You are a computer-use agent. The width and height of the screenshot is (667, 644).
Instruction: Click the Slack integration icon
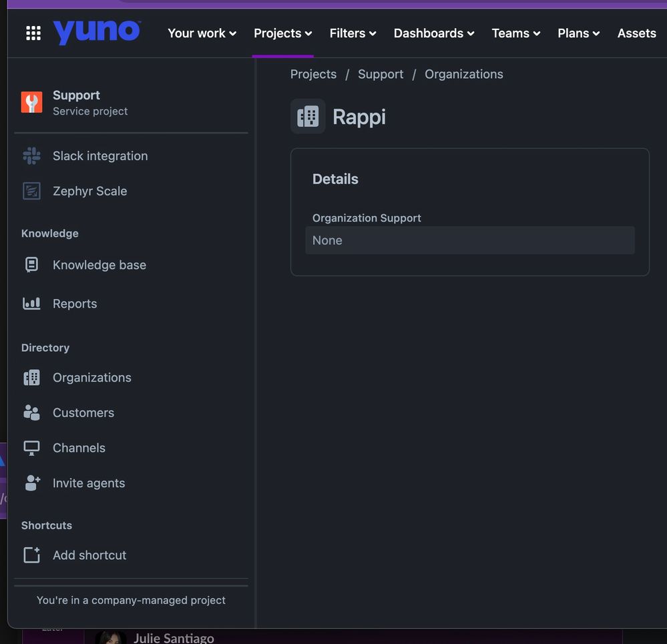31,156
